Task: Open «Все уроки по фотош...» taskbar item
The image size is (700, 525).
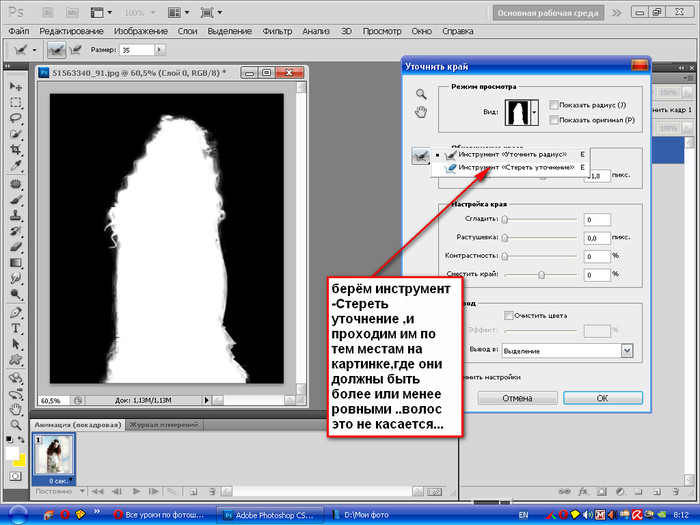Action: [x=159, y=515]
